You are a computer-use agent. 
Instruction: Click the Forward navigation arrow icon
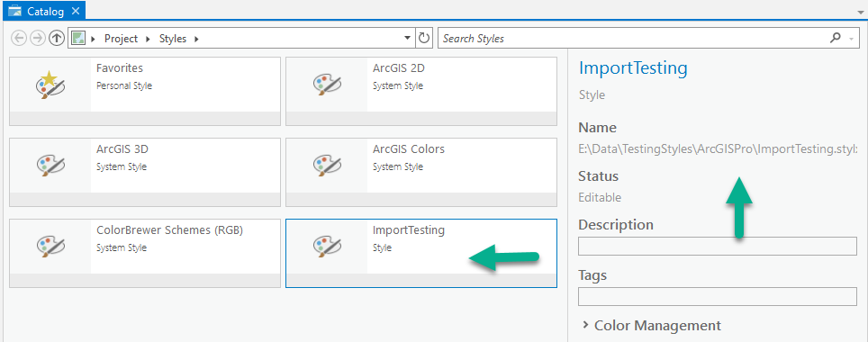37,38
